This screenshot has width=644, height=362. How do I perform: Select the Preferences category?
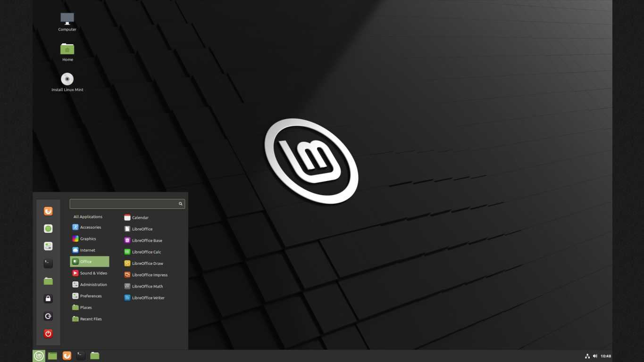point(90,296)
